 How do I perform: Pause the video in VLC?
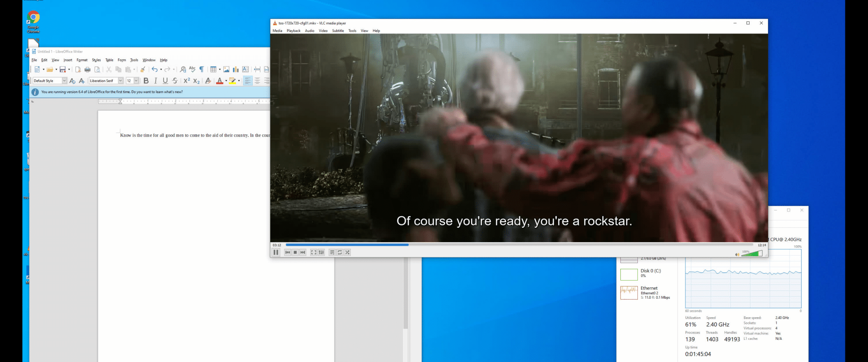[276, 252]
